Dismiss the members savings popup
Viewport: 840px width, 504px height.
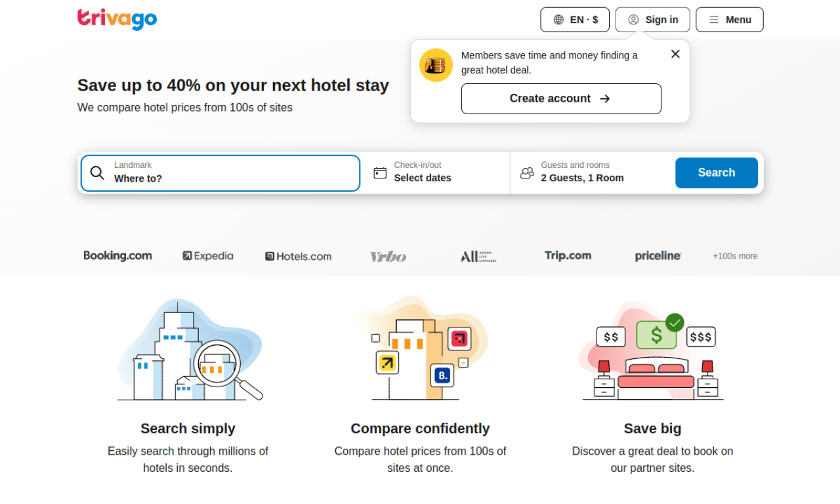click(x=675, y=54)
